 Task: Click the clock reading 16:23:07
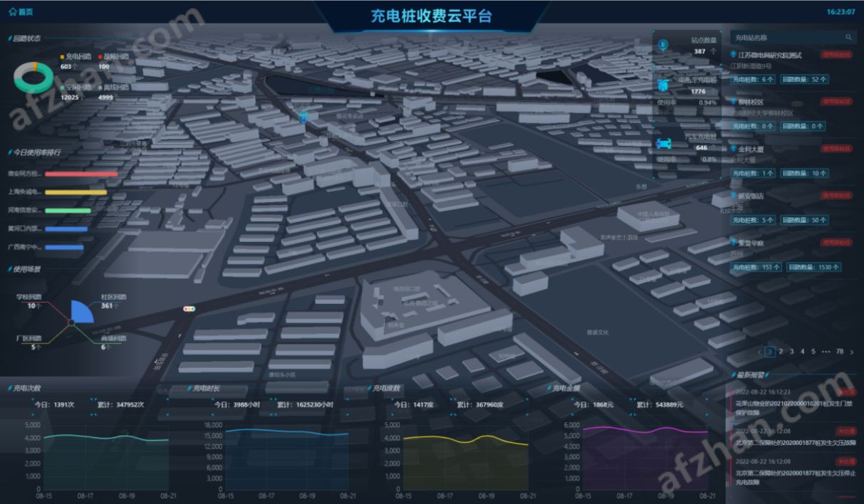pos(840,12)
